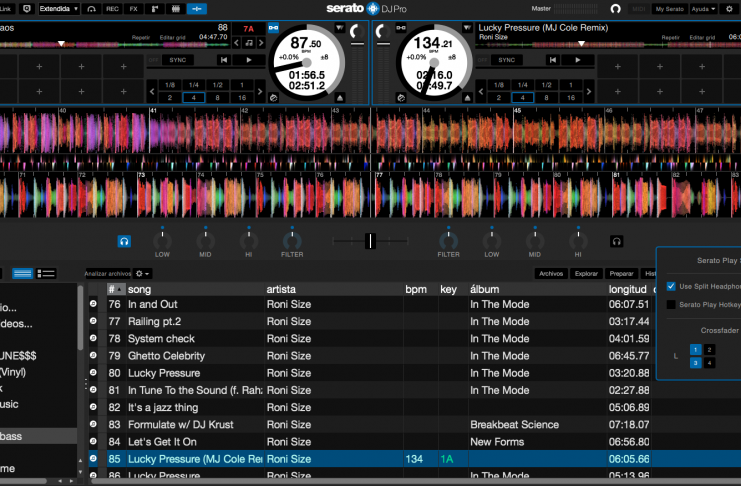Expand the analyze files gear dropdown
Viewport: 741px width, 486px height.
coord(144,273)
